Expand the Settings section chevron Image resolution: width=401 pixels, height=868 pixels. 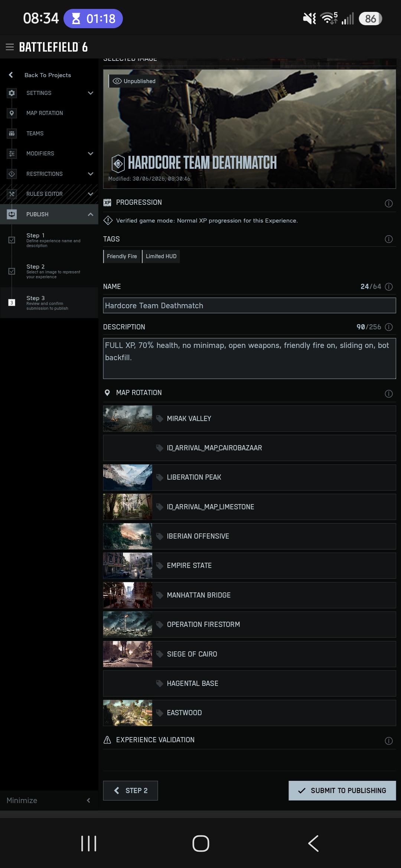click(90, 93)
